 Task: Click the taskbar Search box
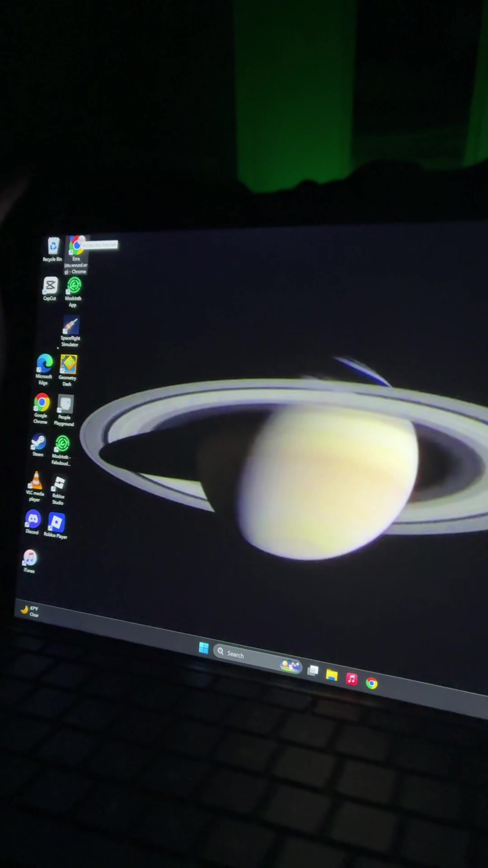point(258,659)
